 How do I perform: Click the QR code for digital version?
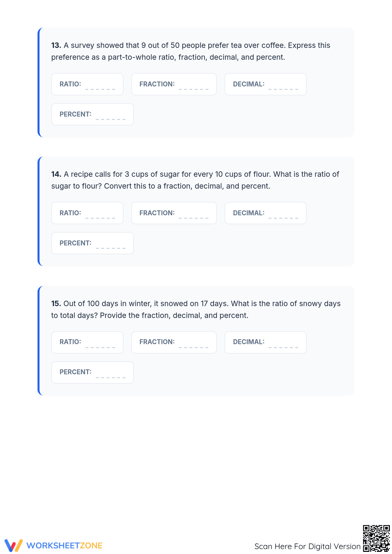(376, 538)
